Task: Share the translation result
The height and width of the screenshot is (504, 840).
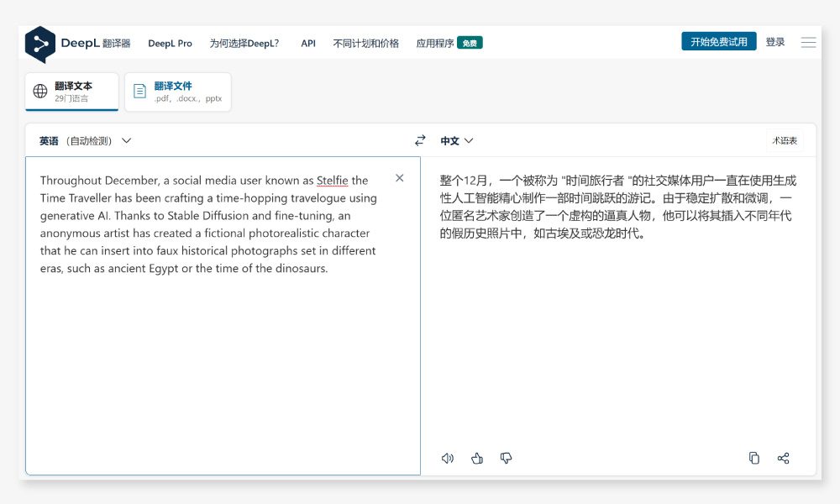Action: (x=783, y=458)
